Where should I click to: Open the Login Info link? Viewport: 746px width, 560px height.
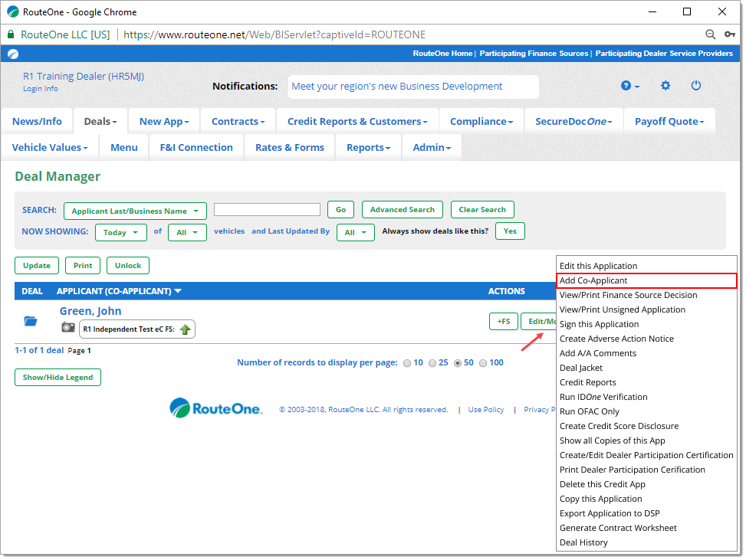pyautogui.click(x=41, y=89)
